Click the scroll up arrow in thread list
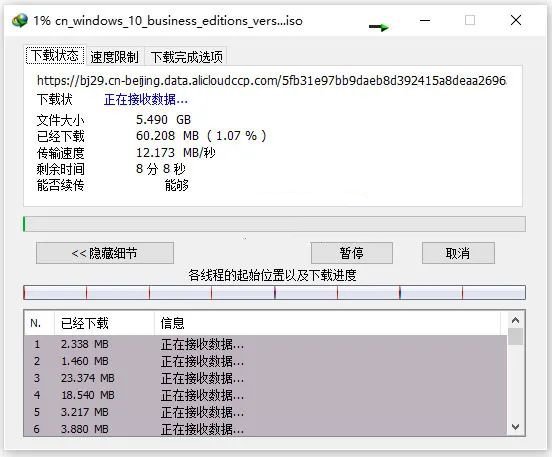The height and width of the screenshot is (457, 552). click(515, 320)
